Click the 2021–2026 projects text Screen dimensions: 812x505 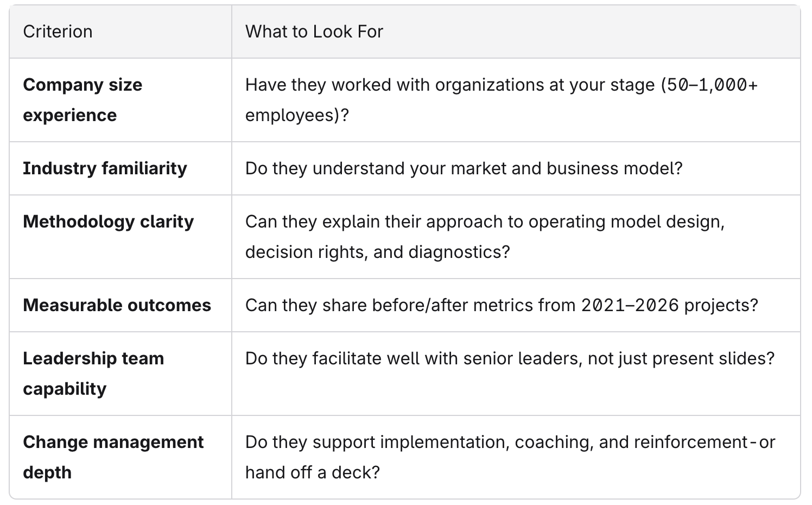tap(669, 305)
